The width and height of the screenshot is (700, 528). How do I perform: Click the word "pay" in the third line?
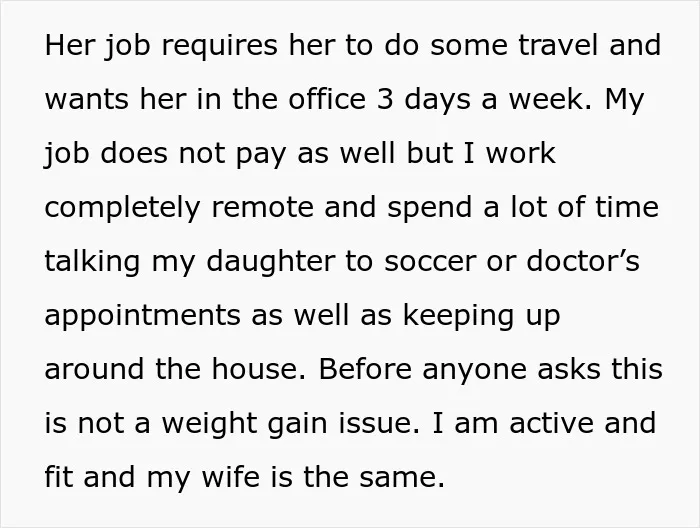[261, 154]
